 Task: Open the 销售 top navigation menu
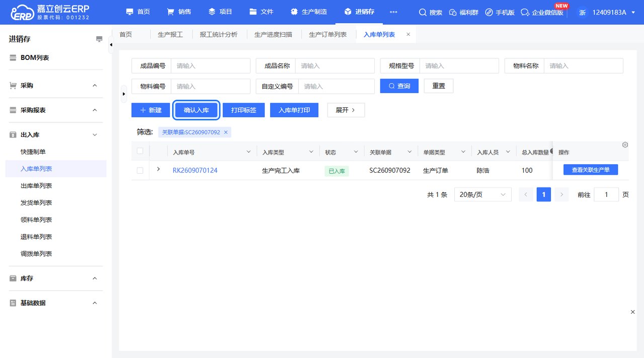tap(179, 12)
